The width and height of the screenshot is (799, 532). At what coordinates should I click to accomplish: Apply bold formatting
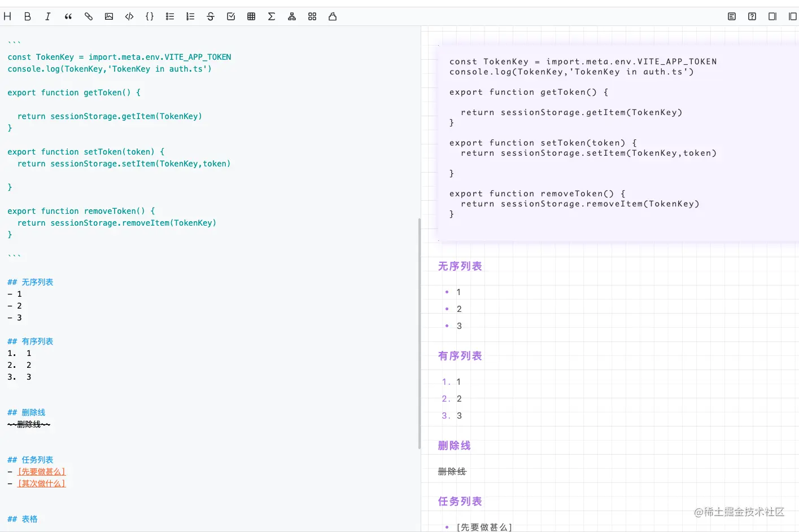click(28, 16)
